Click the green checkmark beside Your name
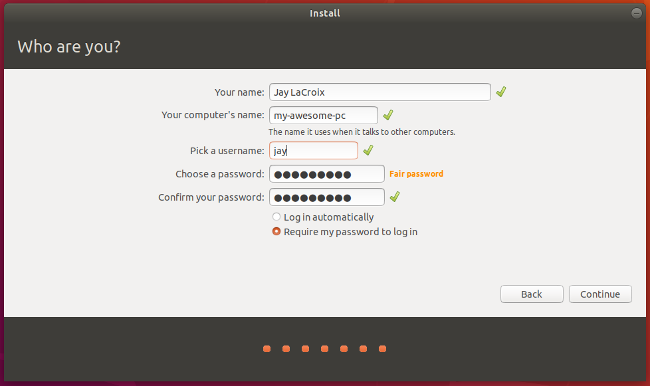 point(501,92)
